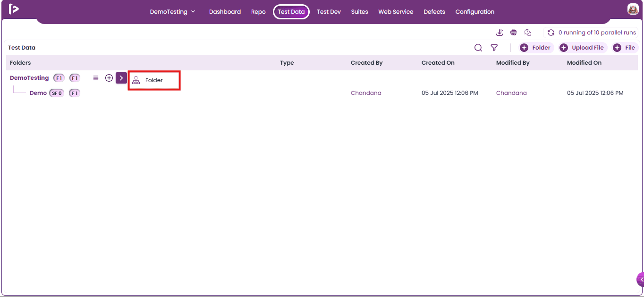Select the Demo subfolder

(38, 93)
